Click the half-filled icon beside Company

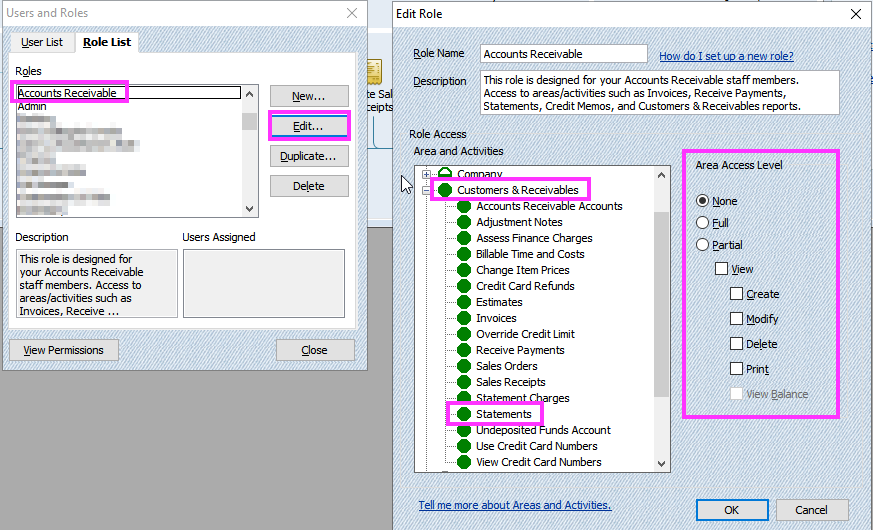coord(445,173)
